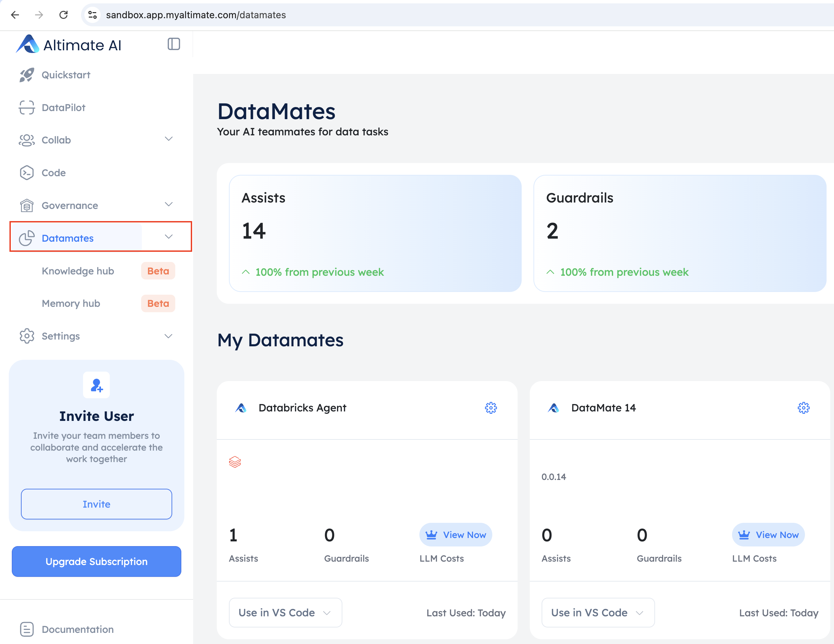834x644 pixels.
Task: Open Databricks Agent Use in VS Code dropdown
Action: (x=285, y=612)
